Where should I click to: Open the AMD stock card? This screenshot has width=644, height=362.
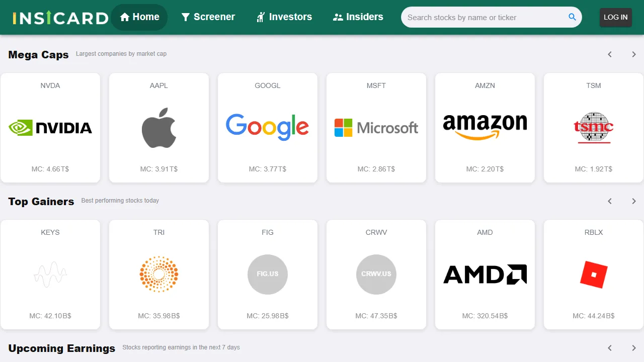coord(485,275)
